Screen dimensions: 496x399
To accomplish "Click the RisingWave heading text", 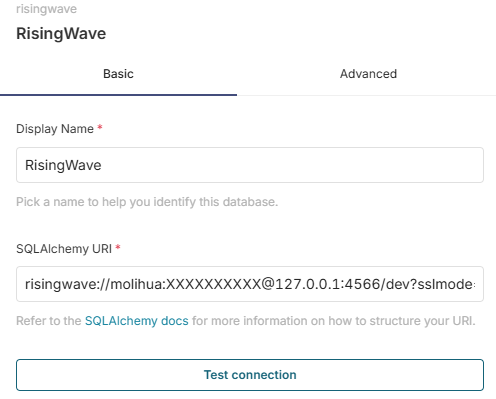I will click(61, 33).
